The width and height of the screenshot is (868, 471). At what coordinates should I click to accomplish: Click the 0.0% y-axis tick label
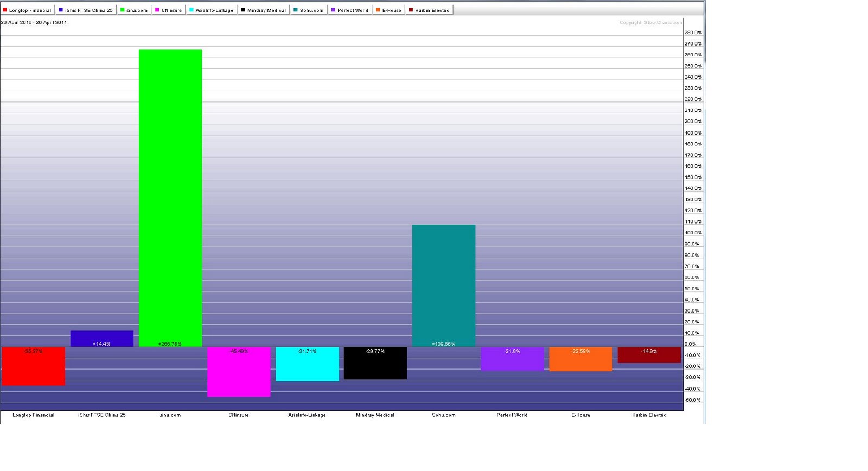click(x=691, y=344)
